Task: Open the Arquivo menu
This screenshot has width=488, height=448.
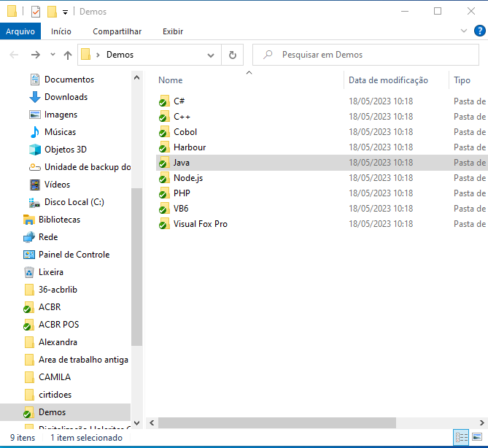Action: click(x=20, y=31)
